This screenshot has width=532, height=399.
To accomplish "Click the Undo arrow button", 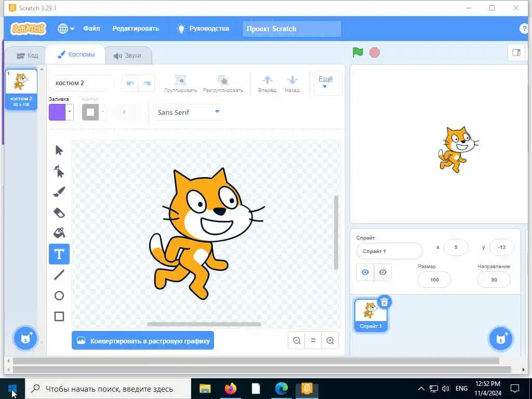I will 130,83.
